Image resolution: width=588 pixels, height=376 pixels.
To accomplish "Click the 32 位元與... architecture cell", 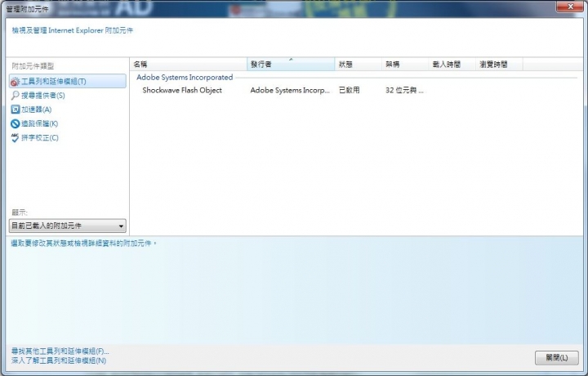I will (x=404, y=91).
